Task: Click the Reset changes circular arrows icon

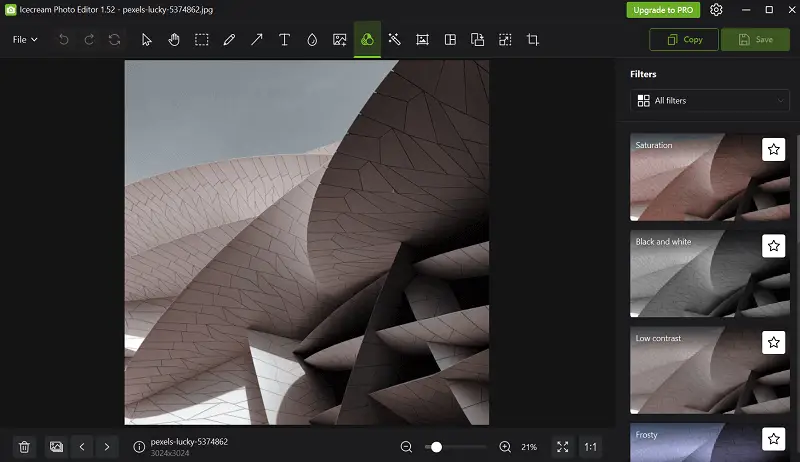Action: pyautogui.click(x=114, y=39)
